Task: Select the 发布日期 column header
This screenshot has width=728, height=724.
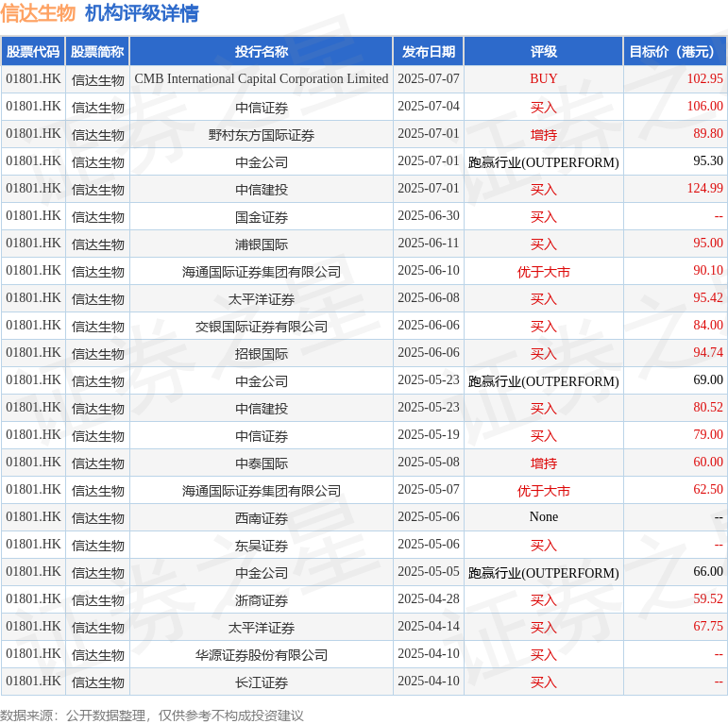Action: tap(429, 52)
